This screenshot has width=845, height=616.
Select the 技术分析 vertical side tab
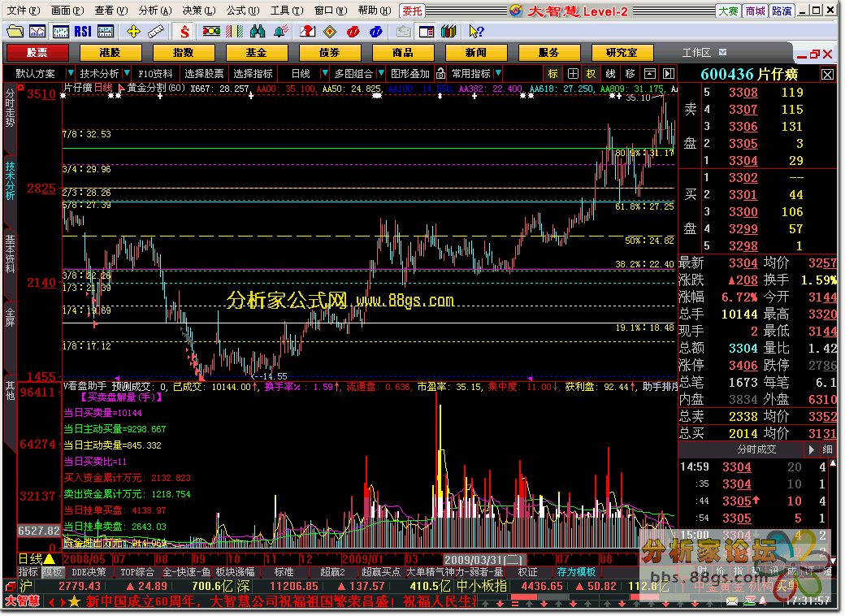click(10, 181)
